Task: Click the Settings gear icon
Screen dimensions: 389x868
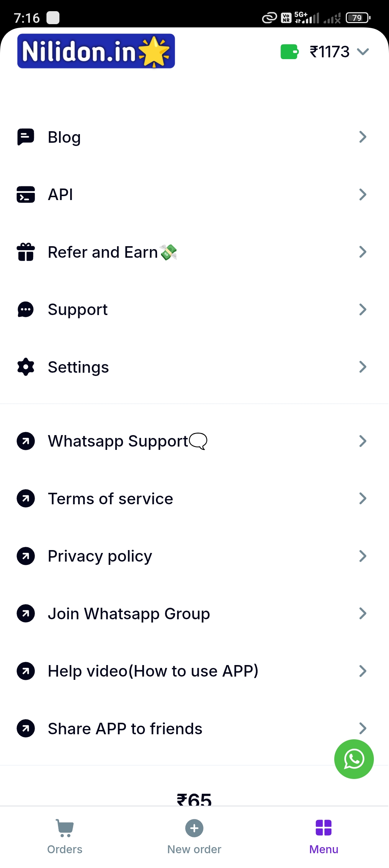Action: 26,367
